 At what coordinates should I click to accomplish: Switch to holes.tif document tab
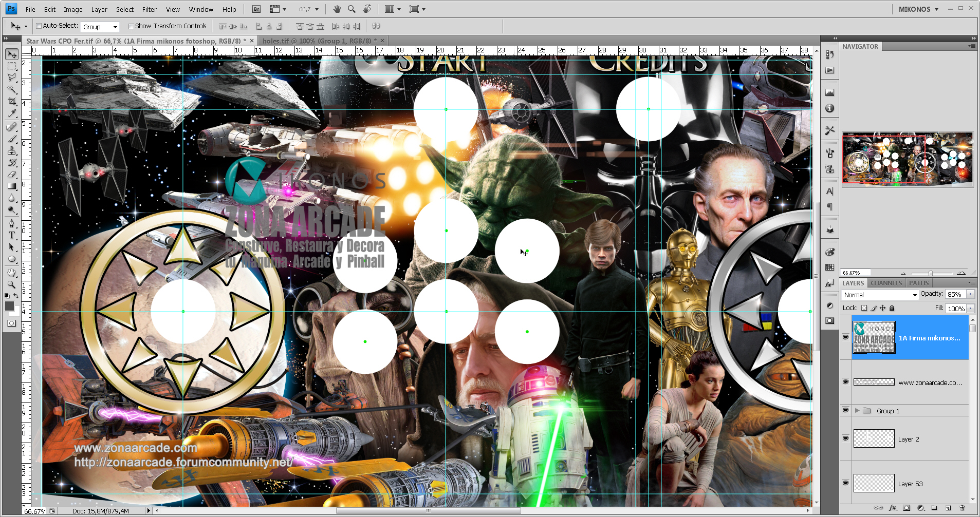coord(318,41)
